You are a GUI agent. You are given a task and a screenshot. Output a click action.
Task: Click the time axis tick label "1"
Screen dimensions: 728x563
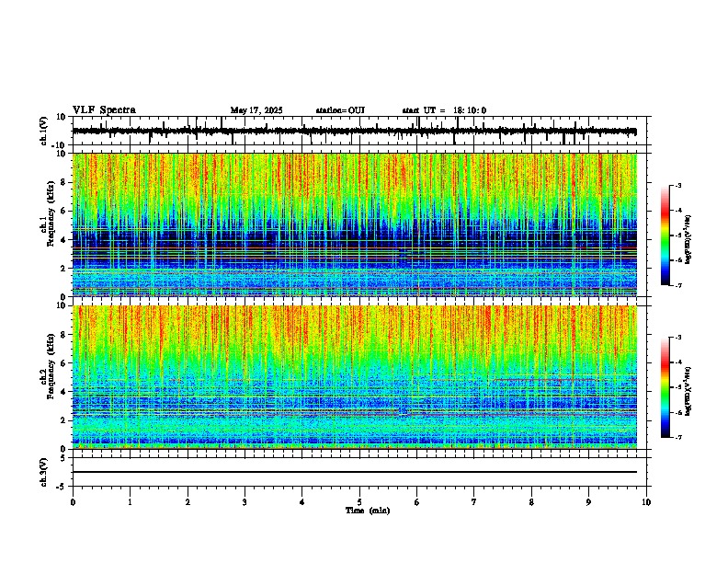[130, 502]
